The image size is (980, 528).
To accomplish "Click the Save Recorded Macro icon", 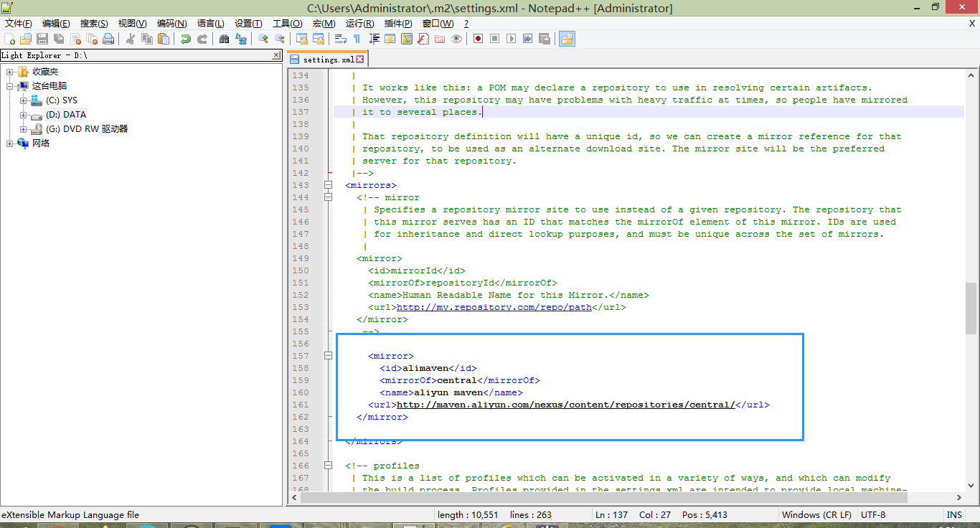I will 545,39.
